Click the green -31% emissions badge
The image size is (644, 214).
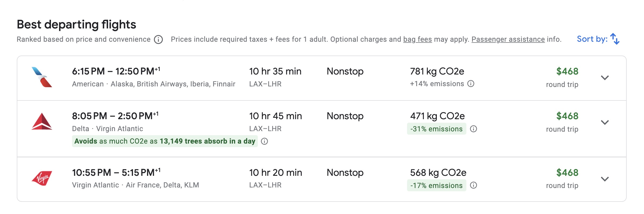(x=437, y=129)
